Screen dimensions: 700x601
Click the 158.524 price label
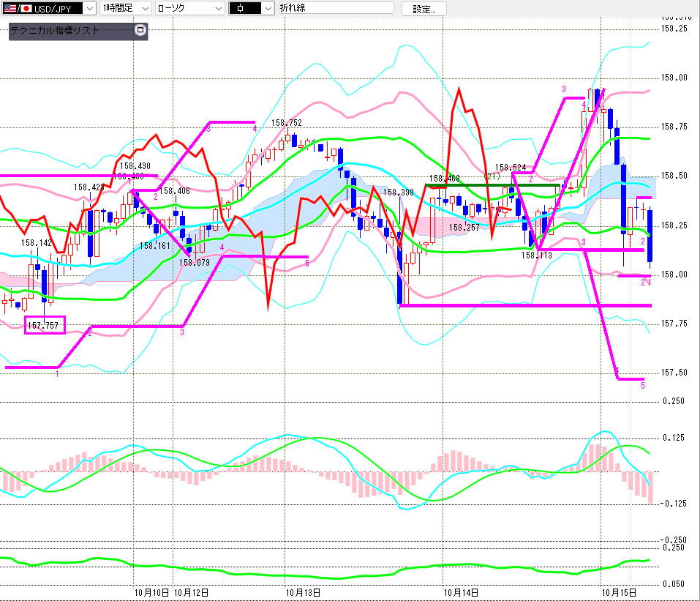tap(511, 168)
